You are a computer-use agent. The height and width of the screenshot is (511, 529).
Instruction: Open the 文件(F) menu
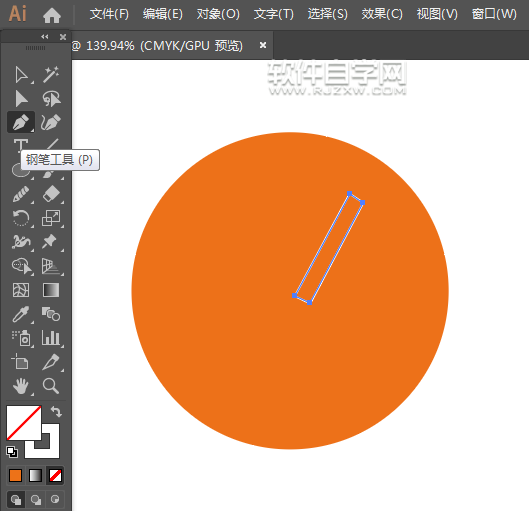(x=109, y=14)
